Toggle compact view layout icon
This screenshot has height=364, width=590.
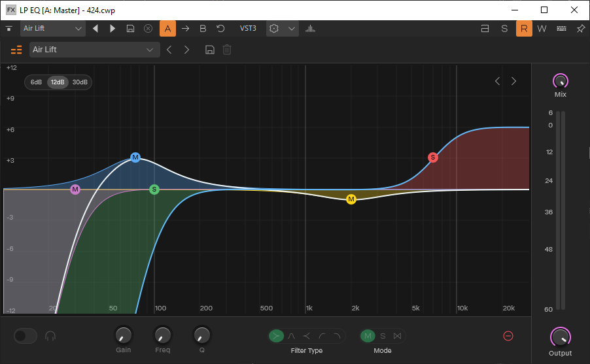(485, 29)
